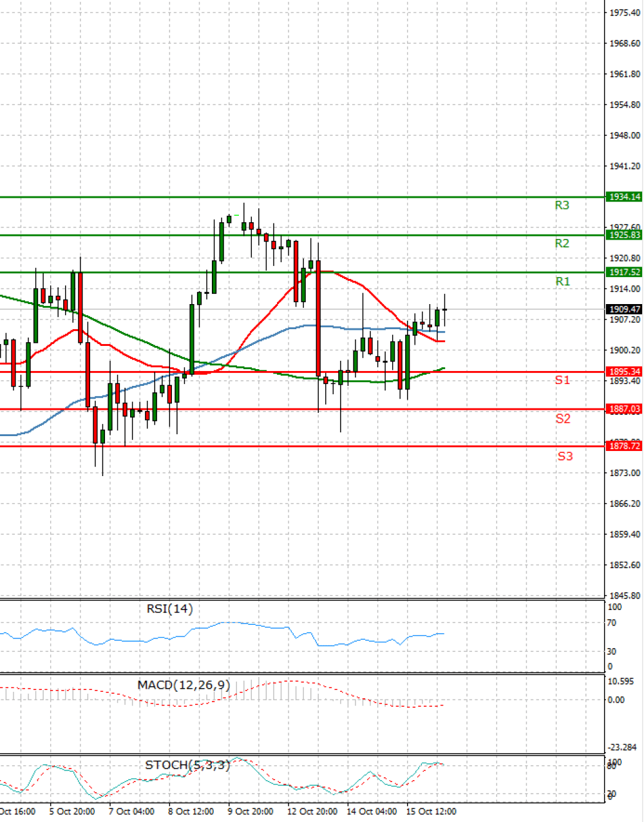This screenshot has width=644, height=822.
Task: Click the 15 Oct 12:00 time label
Action: [431, 812]
